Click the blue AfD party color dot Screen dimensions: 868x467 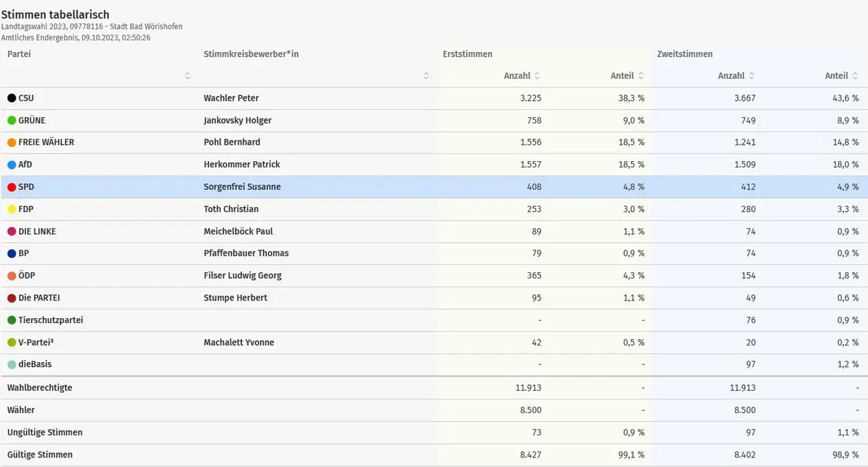(12, 165)
